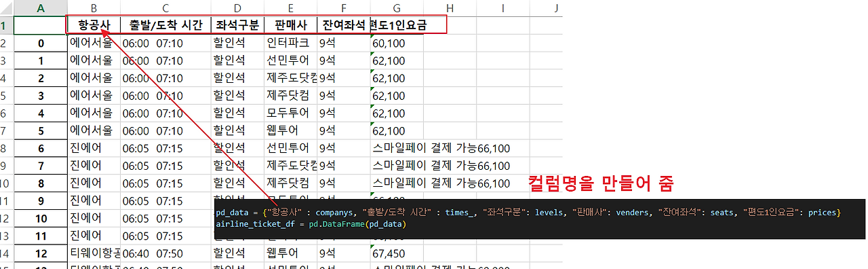Screen dimensions: 868x269
Task: Click 제주닷컴 cell in index row 3
Action: pos(290,96)
